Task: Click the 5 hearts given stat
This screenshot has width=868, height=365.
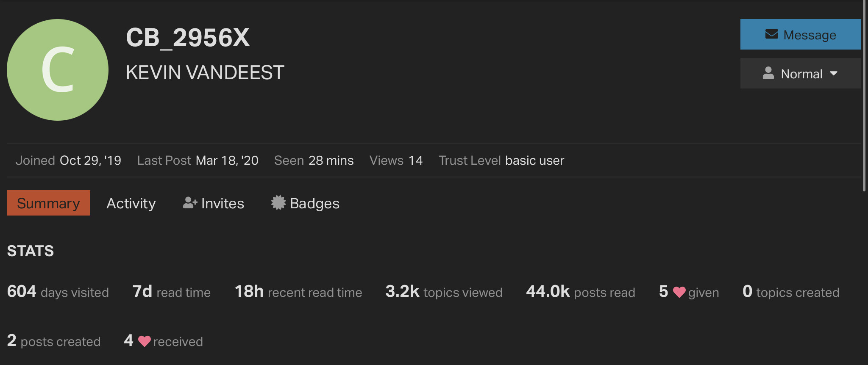Action: click(689, 292)
